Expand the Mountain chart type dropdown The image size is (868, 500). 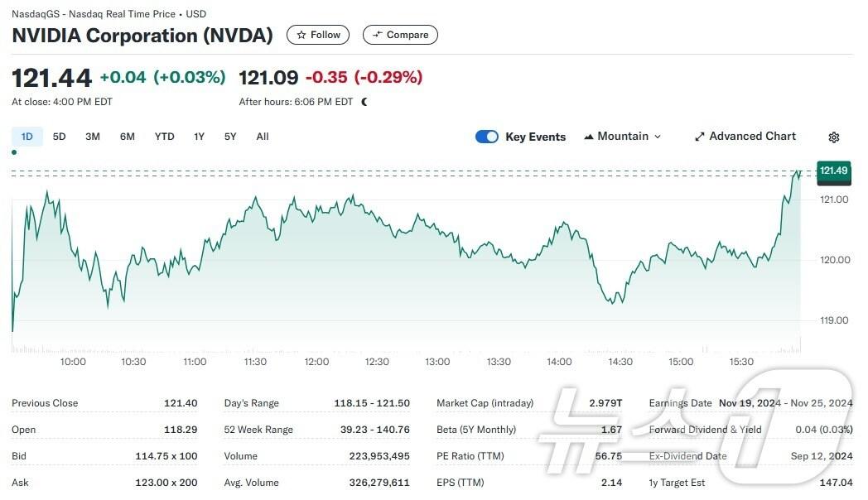click(x=623, y=137)
